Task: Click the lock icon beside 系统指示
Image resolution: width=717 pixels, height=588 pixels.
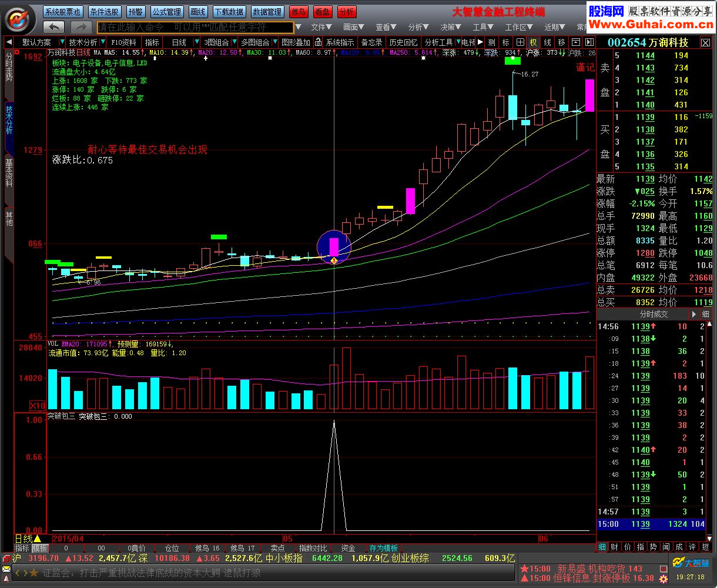Action: click(x=318, y=42)
